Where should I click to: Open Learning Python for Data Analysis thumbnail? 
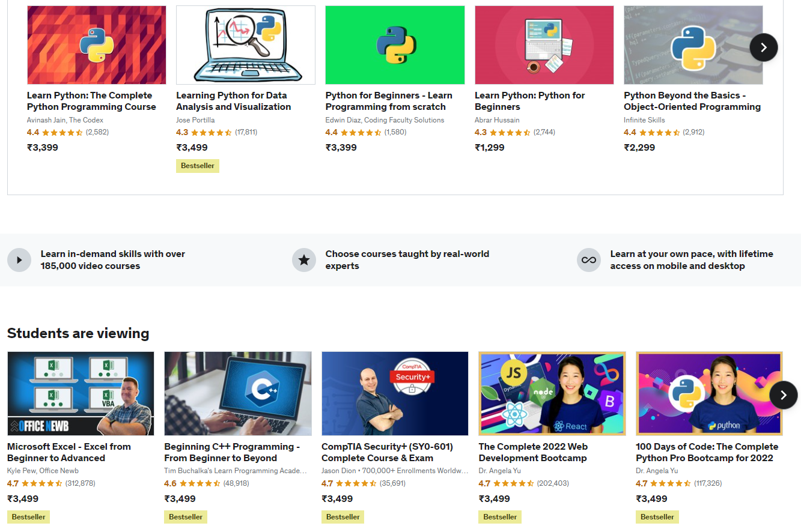246,45
